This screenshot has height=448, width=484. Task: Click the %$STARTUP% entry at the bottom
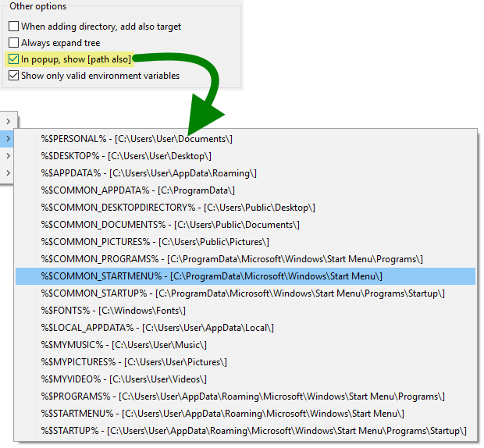pyautogui.click(x=254, y=431)
